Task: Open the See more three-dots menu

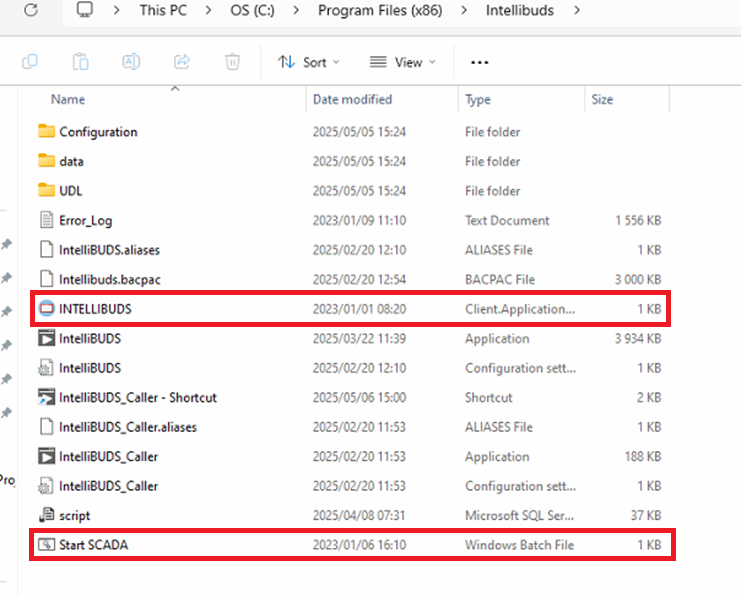Action: [479, 62]
